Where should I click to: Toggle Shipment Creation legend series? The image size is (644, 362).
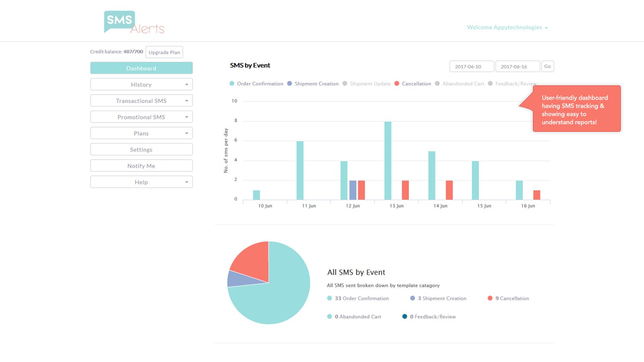coord(313,84)
